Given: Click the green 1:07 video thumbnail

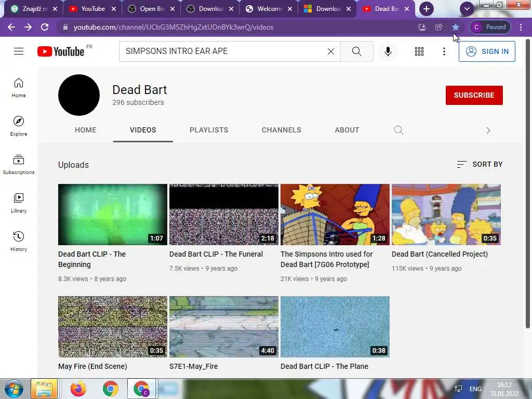Looking at the screenshot, I should [x=113, y=215].
